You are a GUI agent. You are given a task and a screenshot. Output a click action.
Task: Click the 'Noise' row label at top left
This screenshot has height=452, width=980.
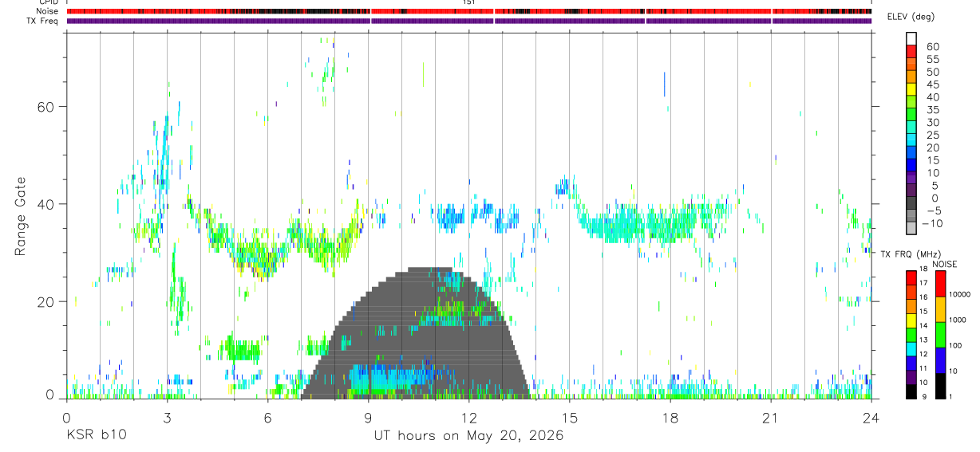click(x=47, y=11)
